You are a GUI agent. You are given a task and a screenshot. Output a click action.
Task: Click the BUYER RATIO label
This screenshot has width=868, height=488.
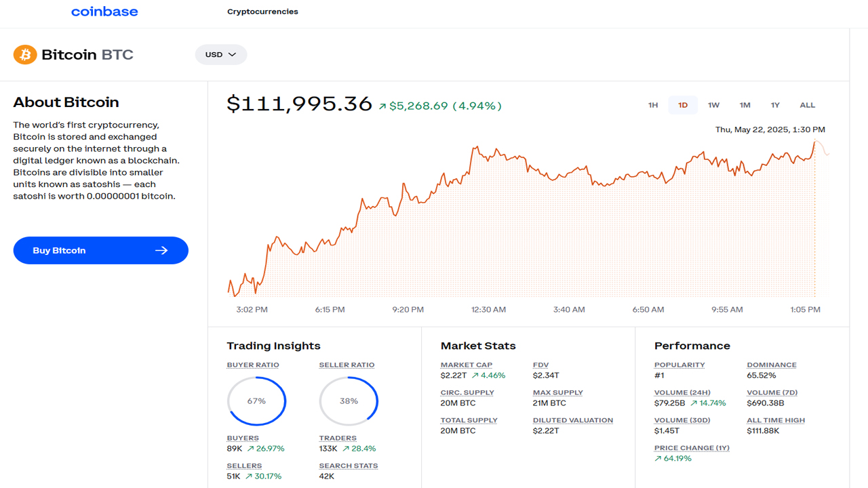coord(253,365)
